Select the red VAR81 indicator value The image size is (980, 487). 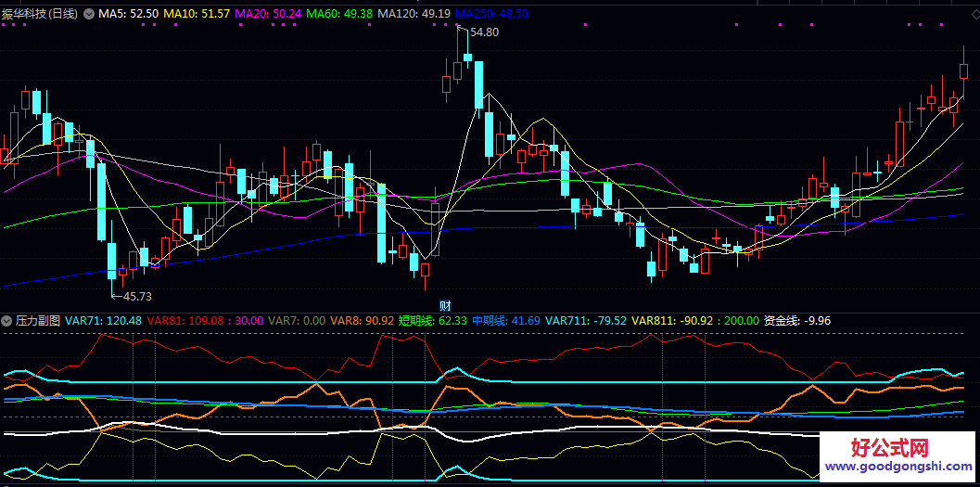(185, 320)
